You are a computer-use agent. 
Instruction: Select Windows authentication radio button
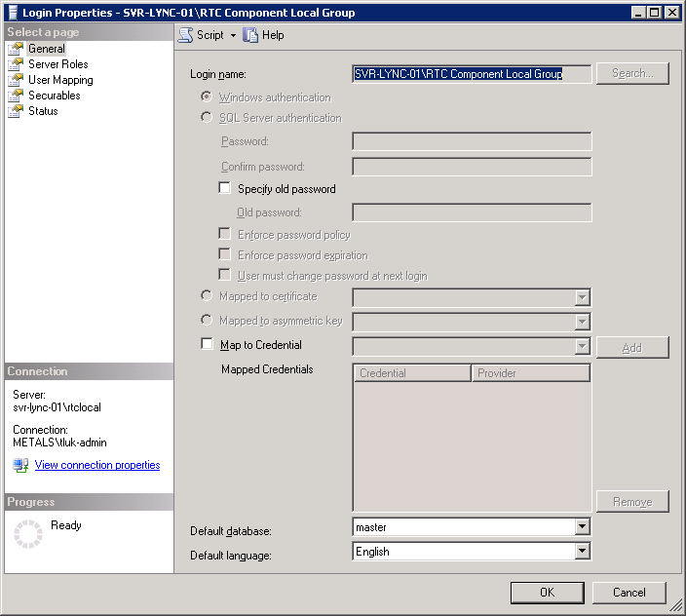(207, 96)
